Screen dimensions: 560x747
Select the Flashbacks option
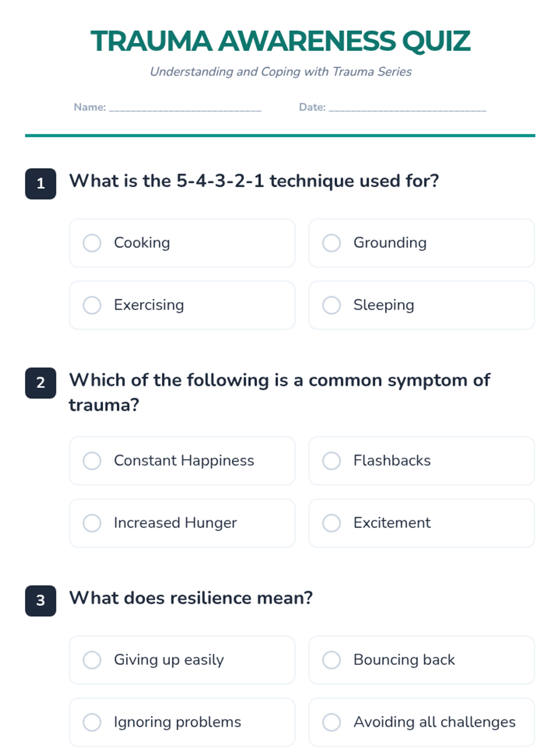click(x=331, y=461)
